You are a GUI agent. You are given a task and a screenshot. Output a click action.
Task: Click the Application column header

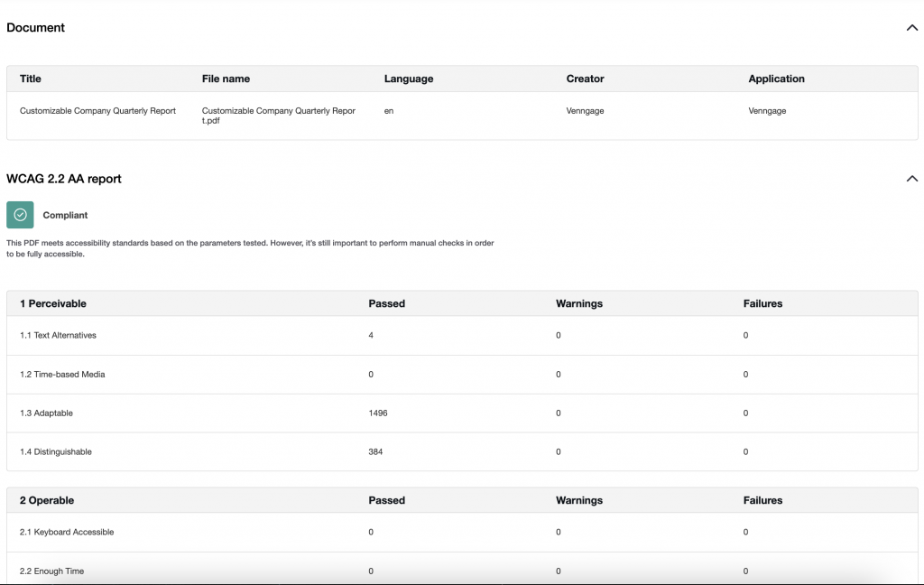(776, 79)
